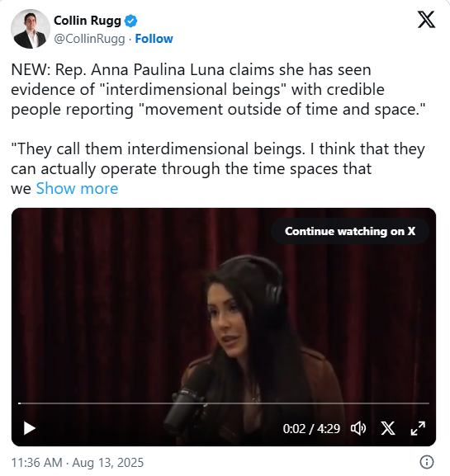
Task: Open tweet timestamp 11:36 AM Aug 13, 2025
Action: (x=77, y=463)
